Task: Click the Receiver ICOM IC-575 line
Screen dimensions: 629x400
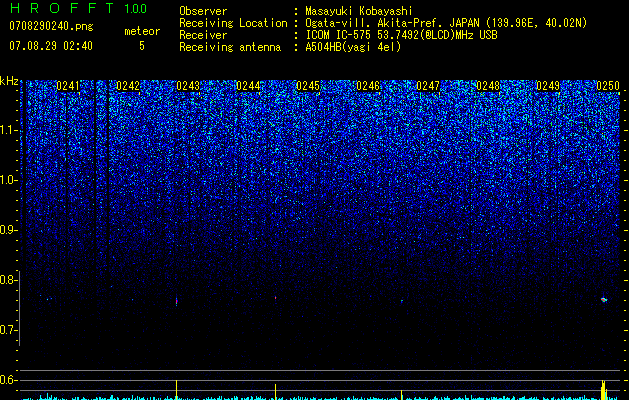Action: click(401, 35)
